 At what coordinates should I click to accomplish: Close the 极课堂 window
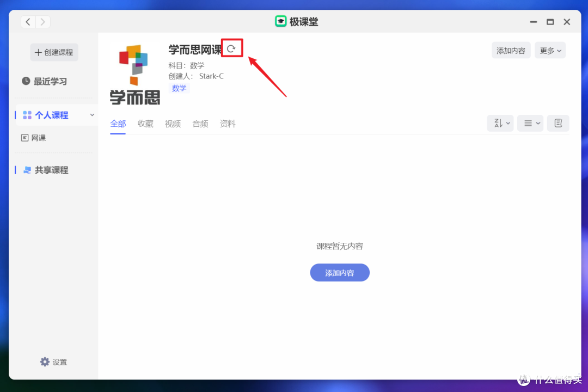[x=567, y=22]
